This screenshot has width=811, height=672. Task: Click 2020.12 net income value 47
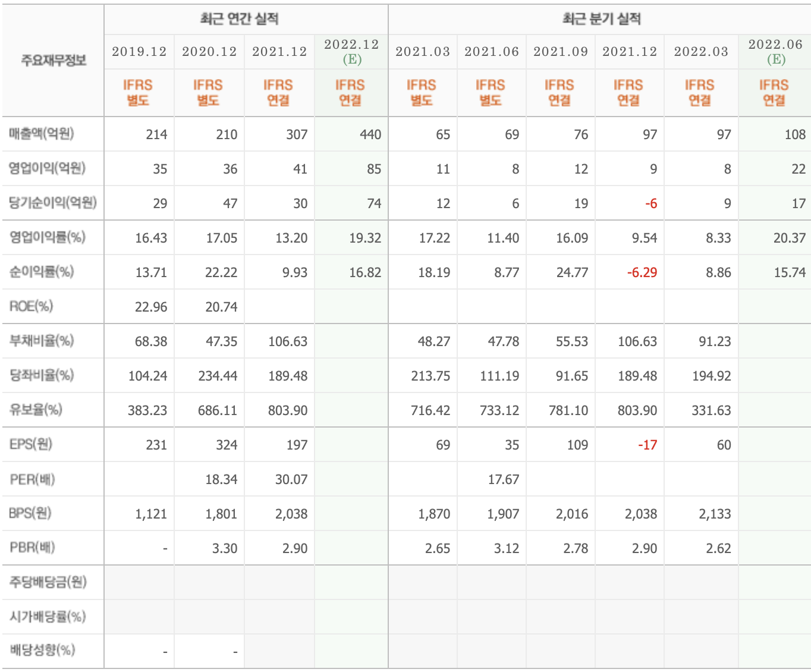(230, 203)
